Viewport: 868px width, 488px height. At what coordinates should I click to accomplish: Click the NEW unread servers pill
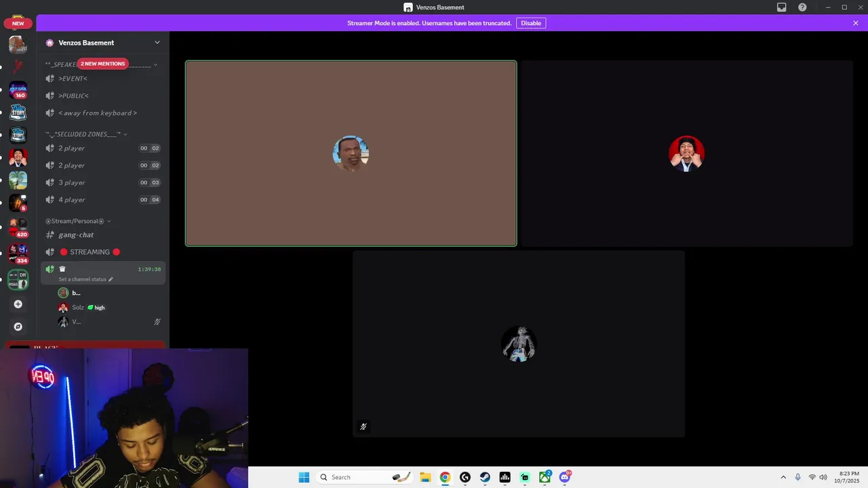tap(18, 23)
